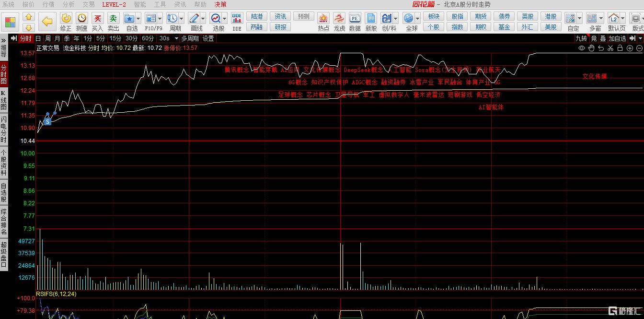The image size is (644, 319).
Task: Go back with the yellow left arrow
Action: [47, 22]
